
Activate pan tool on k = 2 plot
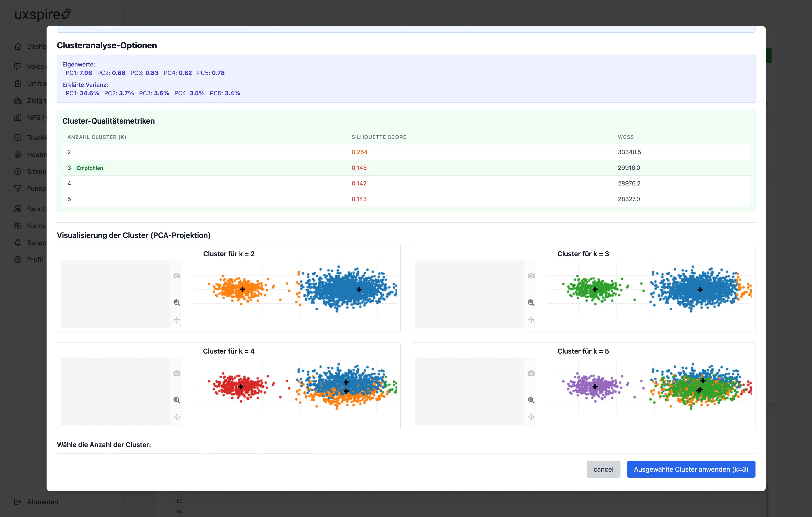[x=177, y=320]
